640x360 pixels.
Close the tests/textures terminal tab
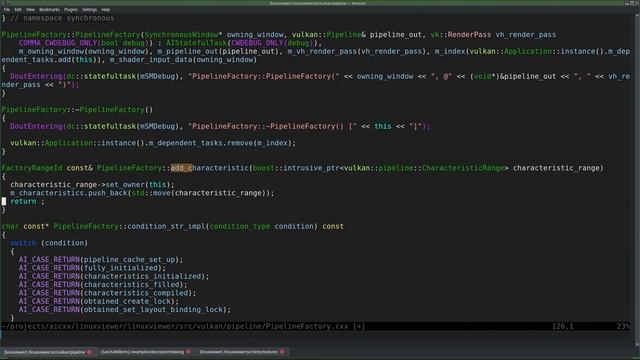[282, 352]
